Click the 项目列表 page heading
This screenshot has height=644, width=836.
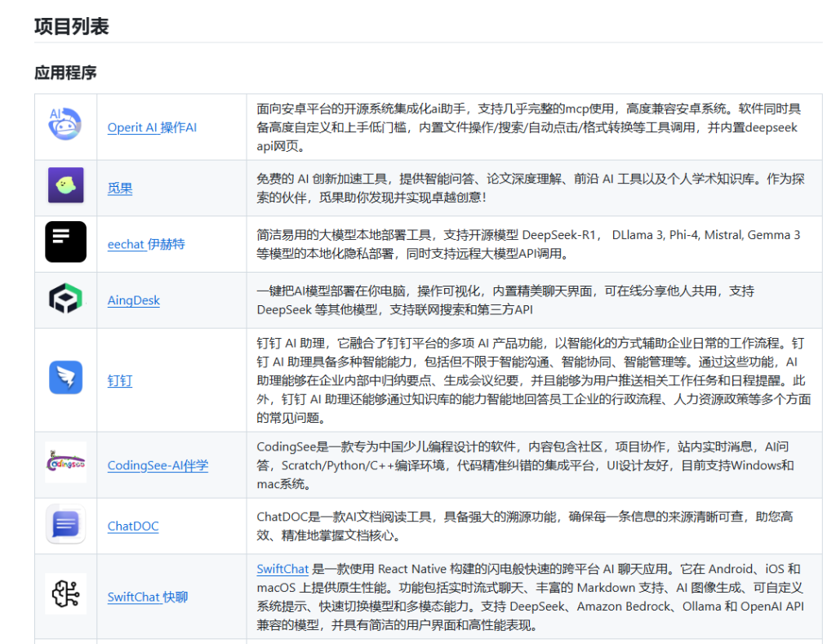click(x=72, y=27)
